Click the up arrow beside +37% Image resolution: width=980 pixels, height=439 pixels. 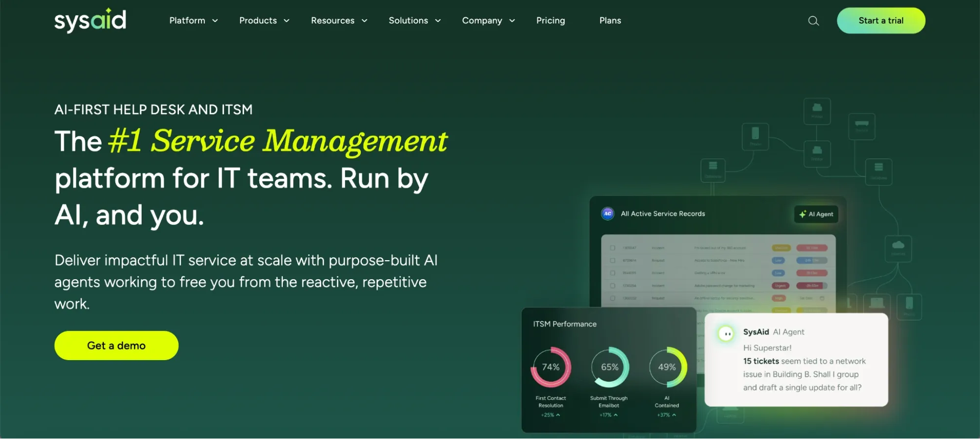tap(674, 415)
